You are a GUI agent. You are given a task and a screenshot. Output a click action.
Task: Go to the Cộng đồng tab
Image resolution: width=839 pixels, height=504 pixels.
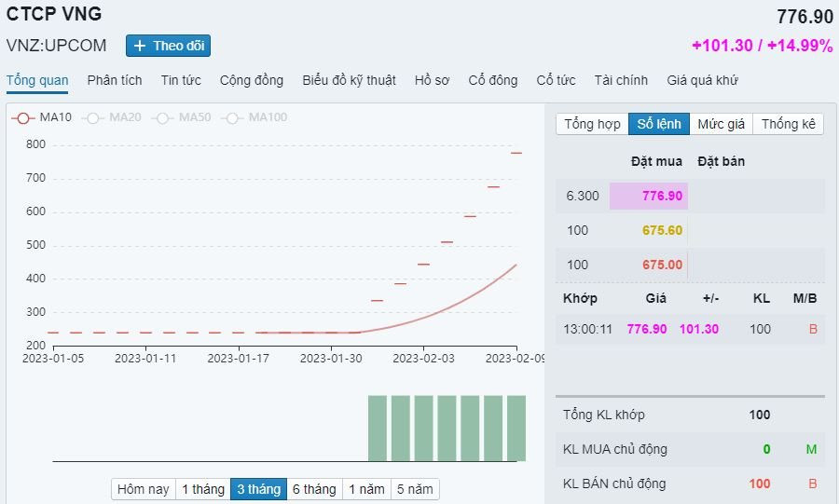pos(252,81)
